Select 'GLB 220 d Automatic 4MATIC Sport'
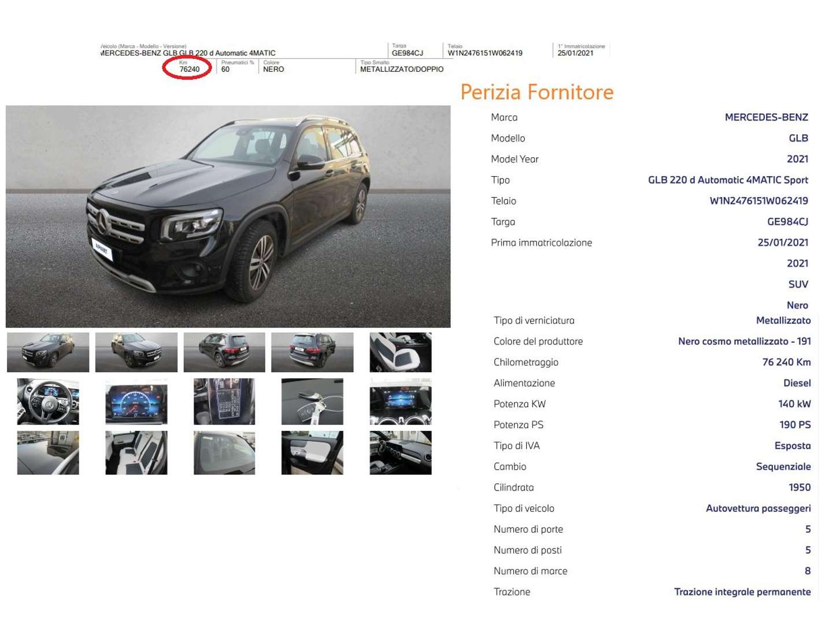This screenshot has width=840, height=624. point(728,180)
